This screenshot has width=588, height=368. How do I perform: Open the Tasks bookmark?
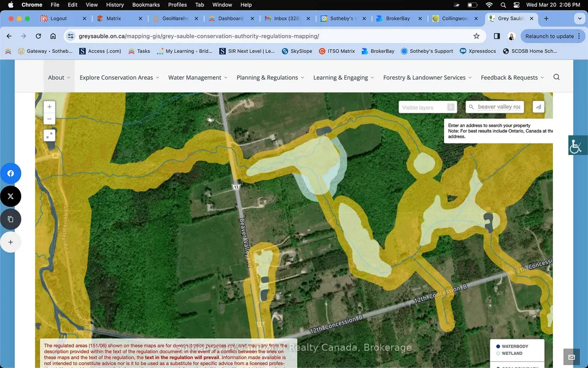(139, 51)
